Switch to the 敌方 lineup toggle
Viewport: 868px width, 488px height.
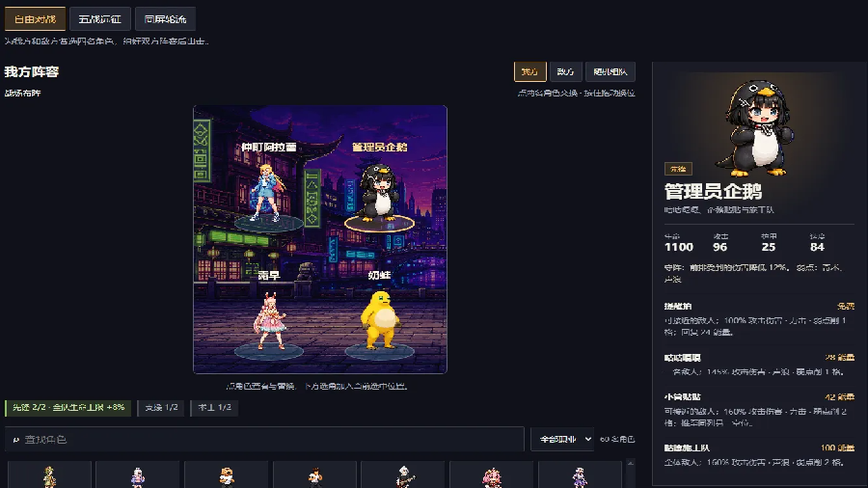point(565,72)
